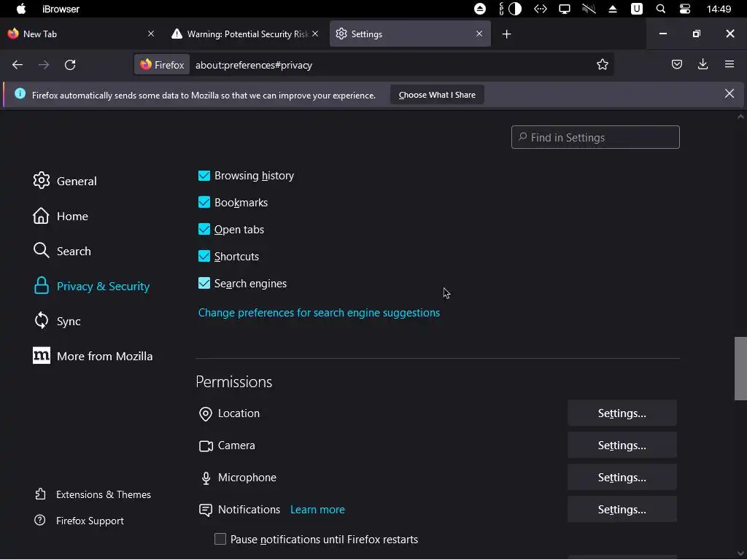
Task: Open Microphone permission Settings button
Action: (x=622, y=478)
